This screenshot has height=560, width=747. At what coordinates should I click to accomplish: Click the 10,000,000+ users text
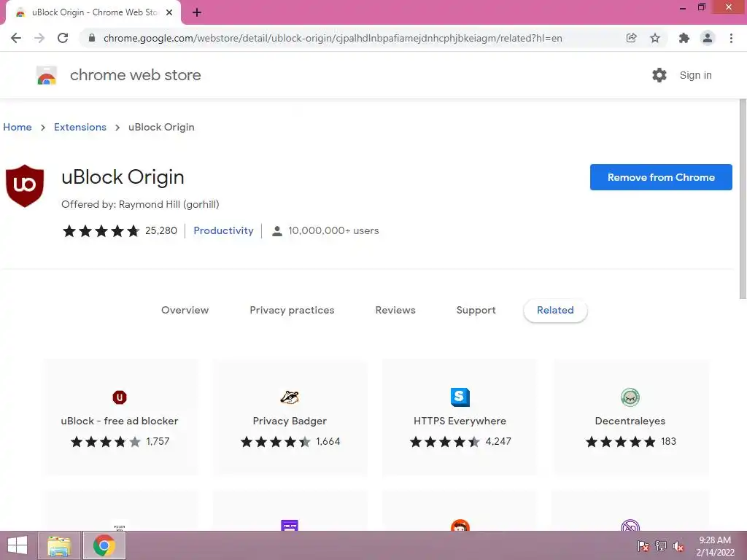pos(333,230)
